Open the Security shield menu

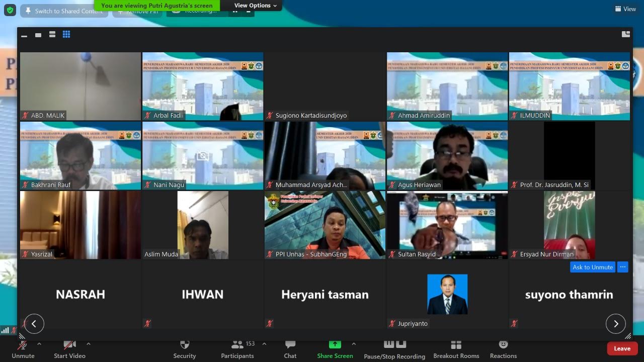coord(185,348)
